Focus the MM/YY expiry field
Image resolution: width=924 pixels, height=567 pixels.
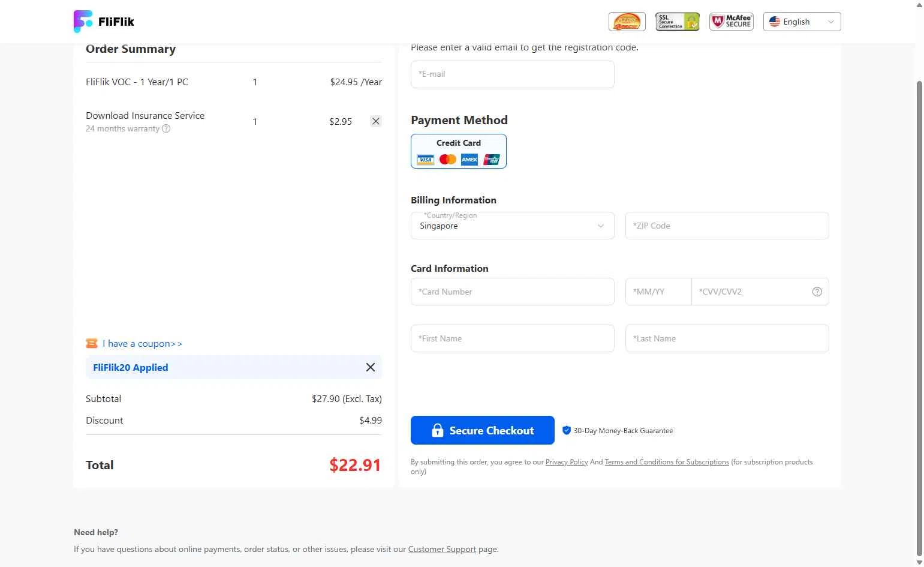click(658, 292)
